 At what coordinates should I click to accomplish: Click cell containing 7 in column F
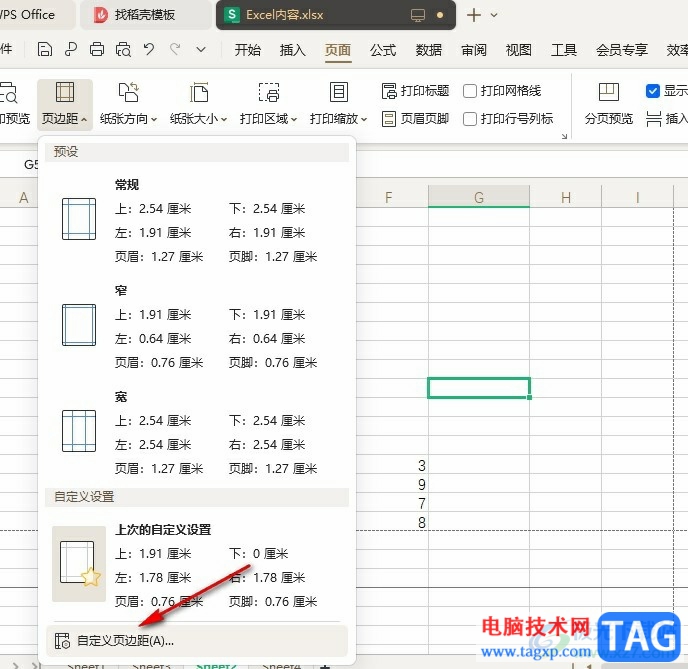(392, 503)
